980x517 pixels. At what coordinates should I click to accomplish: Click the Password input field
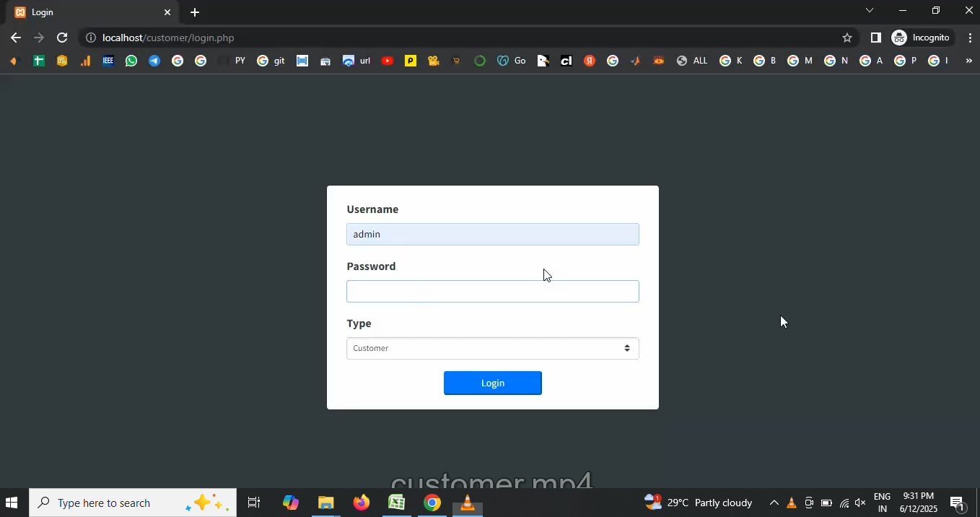(492, 291)
